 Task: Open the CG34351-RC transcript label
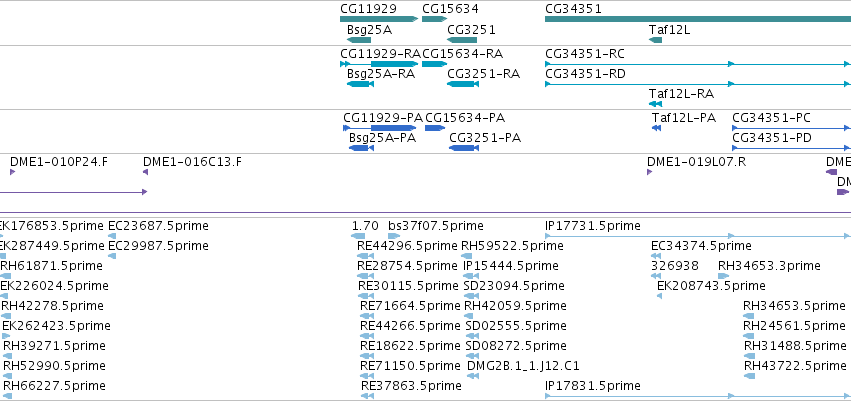click(x=585, y=54)
